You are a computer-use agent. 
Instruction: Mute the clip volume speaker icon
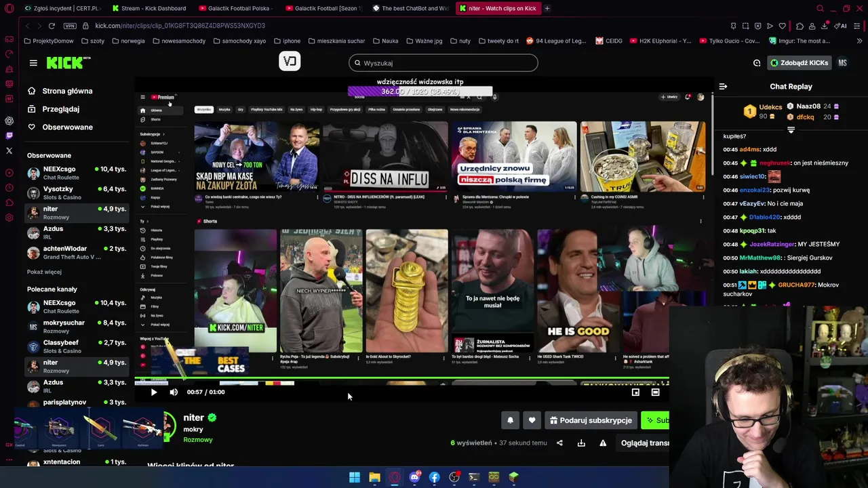(x=174, y=392)
